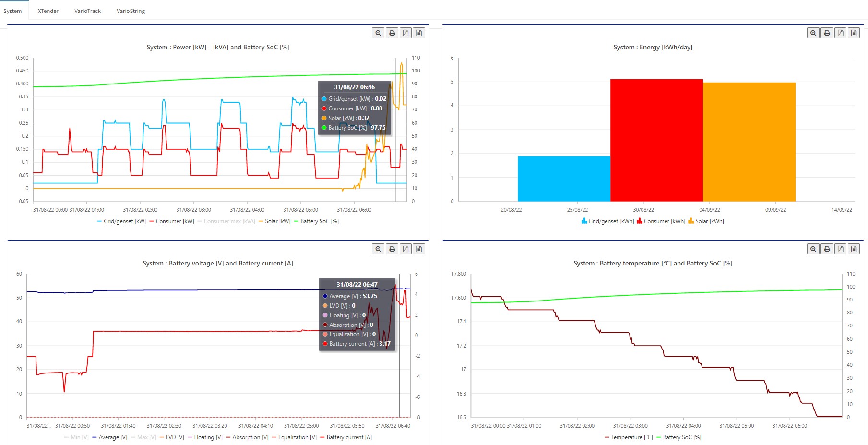This screenshot has width=868, height=445.
Task: Click the Solar [kW] 0.32 tooltip row
Action: point(345,118)
